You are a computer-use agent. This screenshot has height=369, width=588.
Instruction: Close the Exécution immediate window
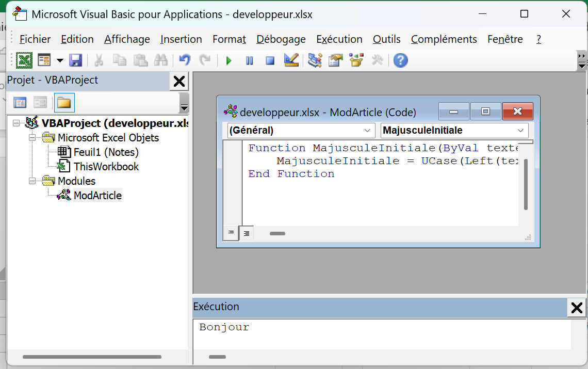(x=576, y=308)
